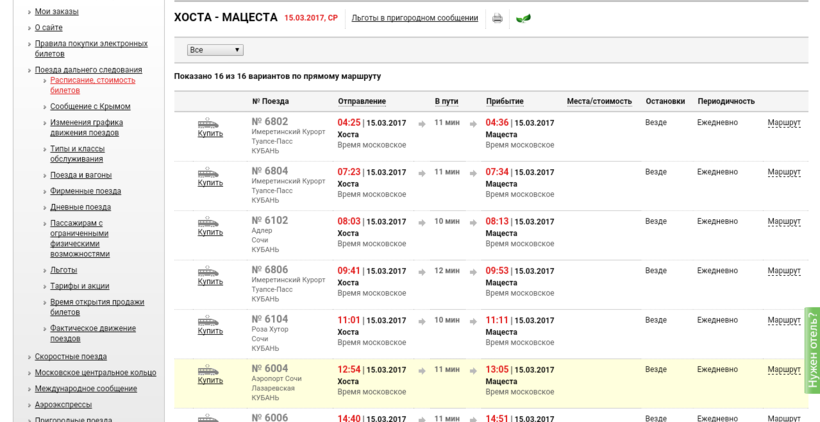This screenshot has height=422, width=820.
Task: Click the printer icon next to route title
Action: click(497, 18)
